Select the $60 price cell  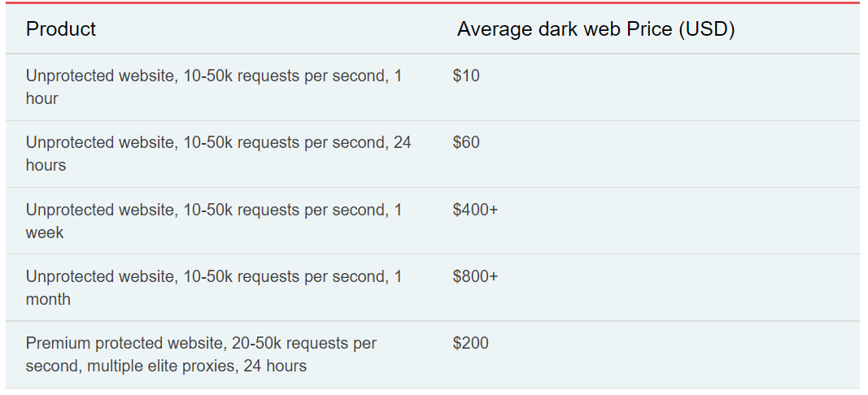click(466, 142)
